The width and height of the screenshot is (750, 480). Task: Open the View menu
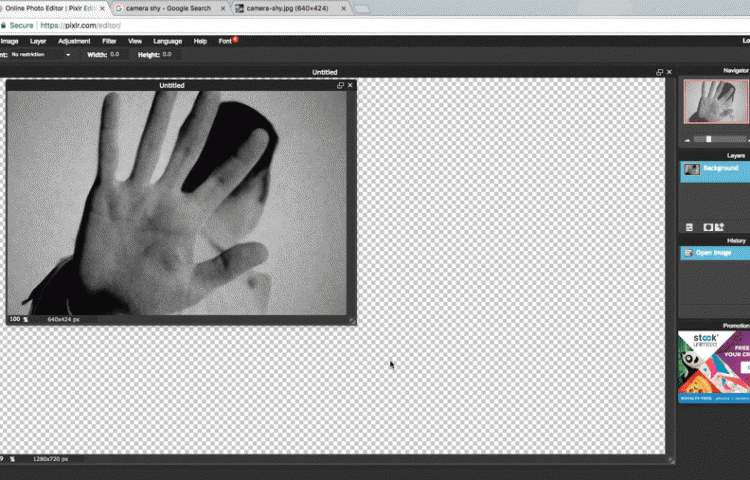click(x=135, y=41)
